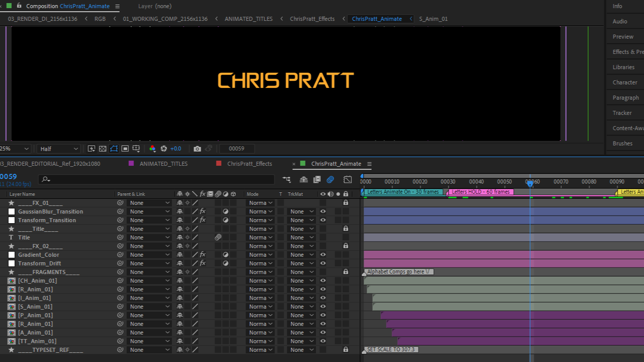This screenshot has width=644, height=362.
Task: Toggle the blue motion blur timeline icon
Action: click(x=330, y=179)
